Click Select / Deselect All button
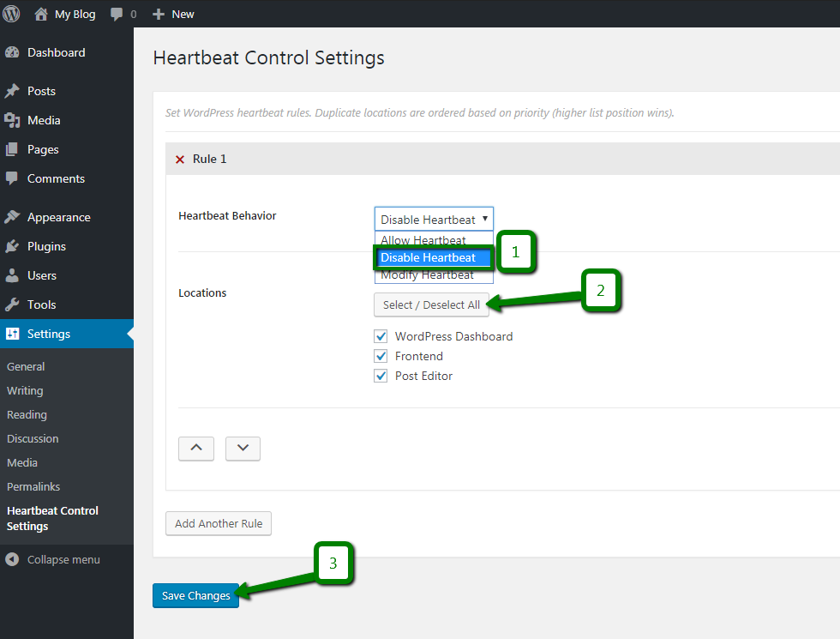This screenshot has width=840, height=639. [431, 304]
